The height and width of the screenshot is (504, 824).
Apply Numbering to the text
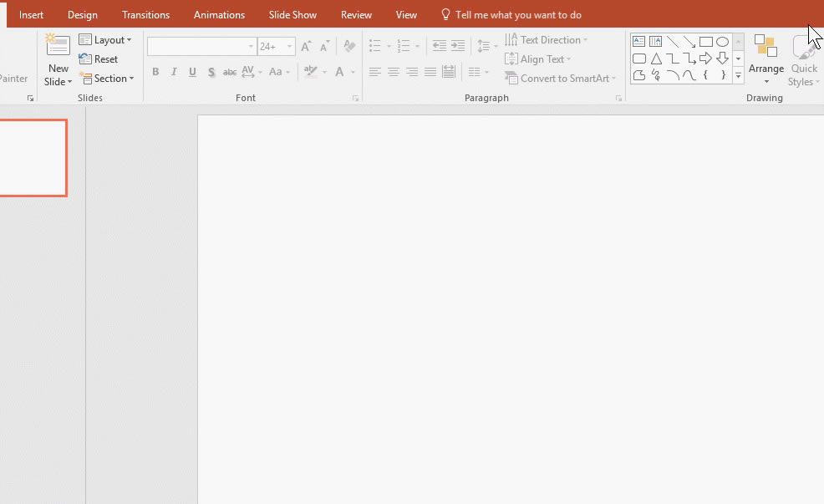(x=403, y=46)
